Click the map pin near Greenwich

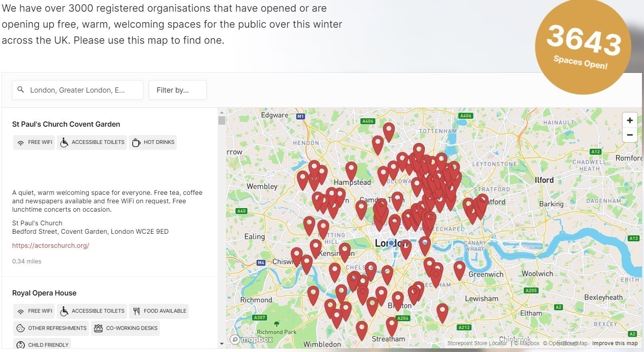459,269
